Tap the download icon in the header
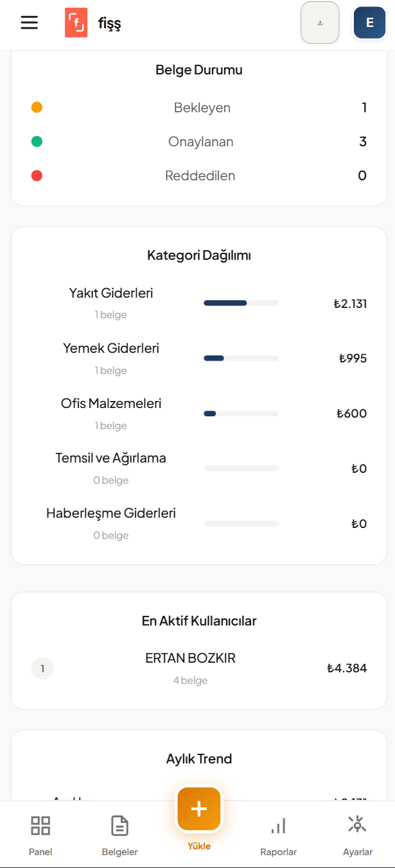Screen dimensions: 395x868 [320, 22]
